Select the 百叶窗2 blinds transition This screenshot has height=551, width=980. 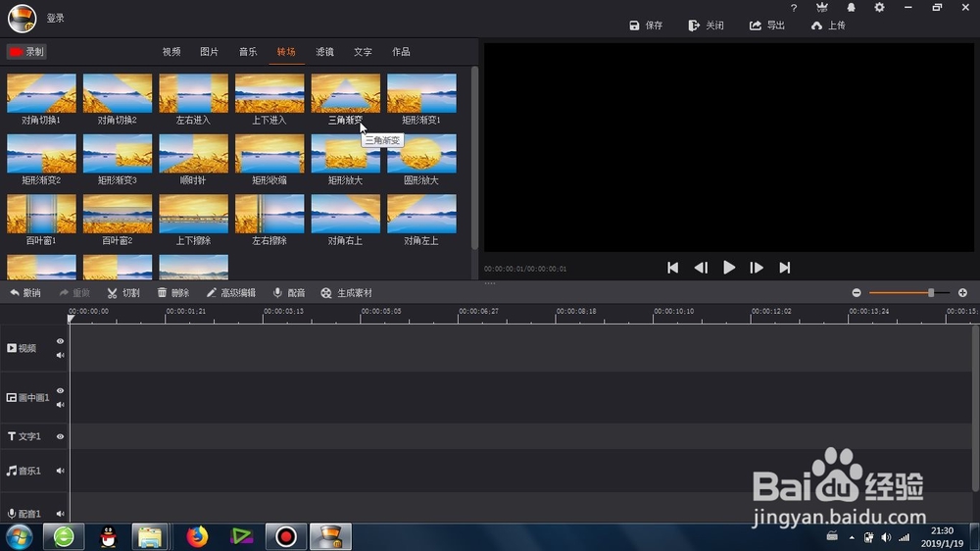(x=118, y=214)
